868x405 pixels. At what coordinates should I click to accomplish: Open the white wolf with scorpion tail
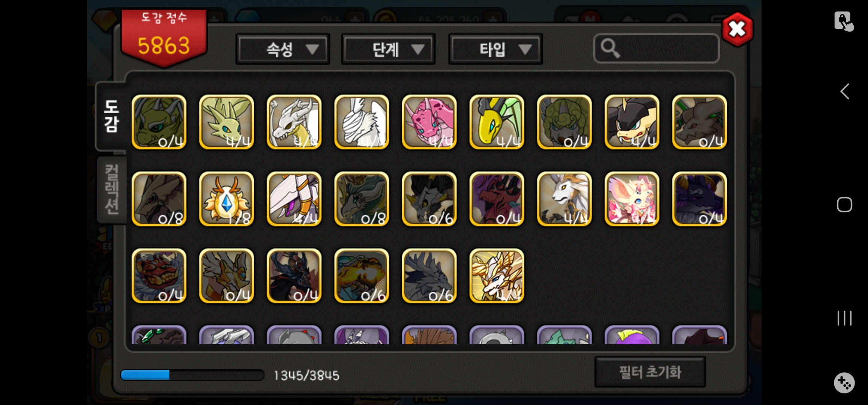click(564, 199)
